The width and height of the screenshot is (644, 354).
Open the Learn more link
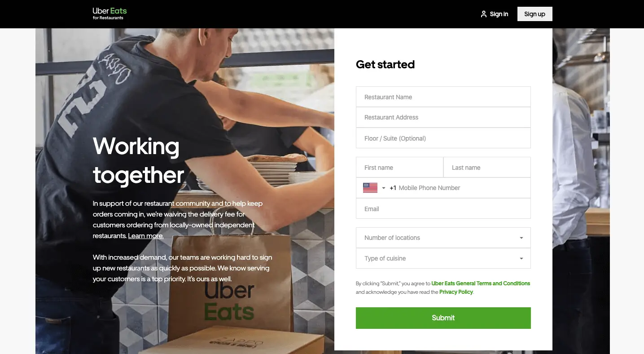click(146, 236)
